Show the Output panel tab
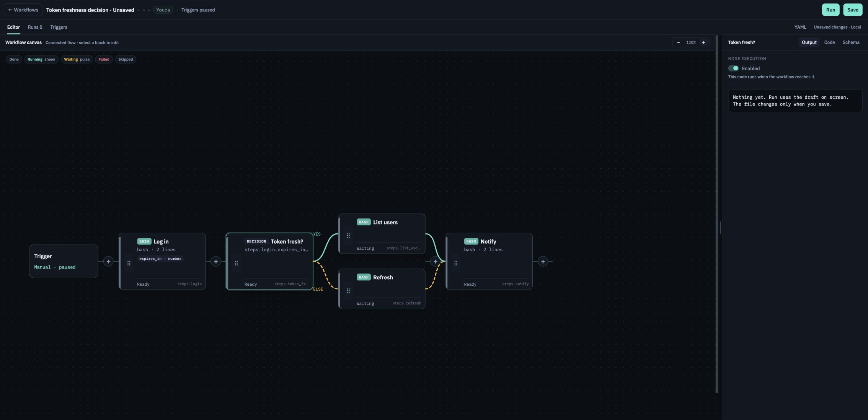This screenshot has height=420, width=868. 809,42
